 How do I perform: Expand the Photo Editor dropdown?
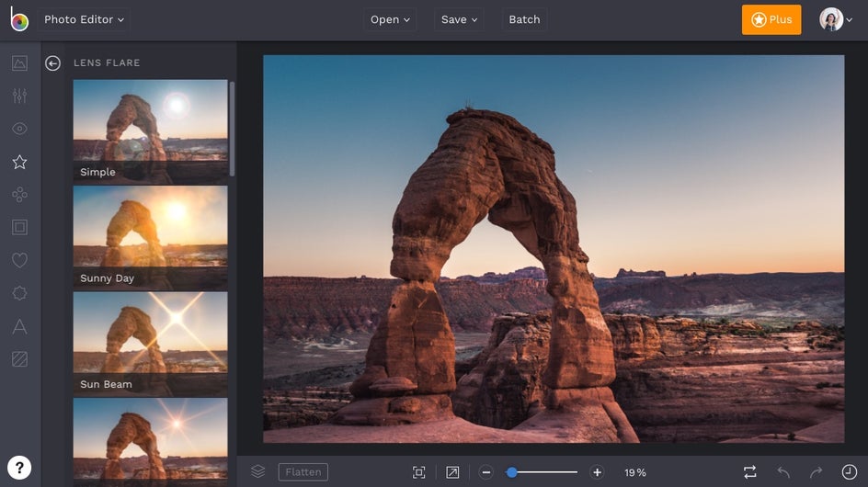pos(85,19)
